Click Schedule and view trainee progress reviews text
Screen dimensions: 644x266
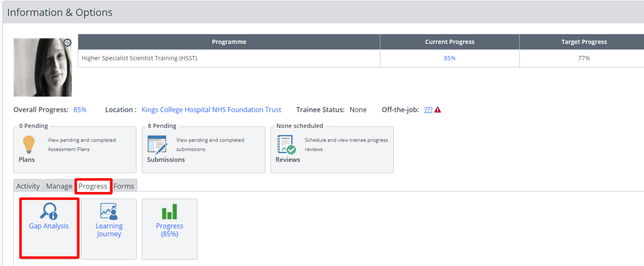346,145
